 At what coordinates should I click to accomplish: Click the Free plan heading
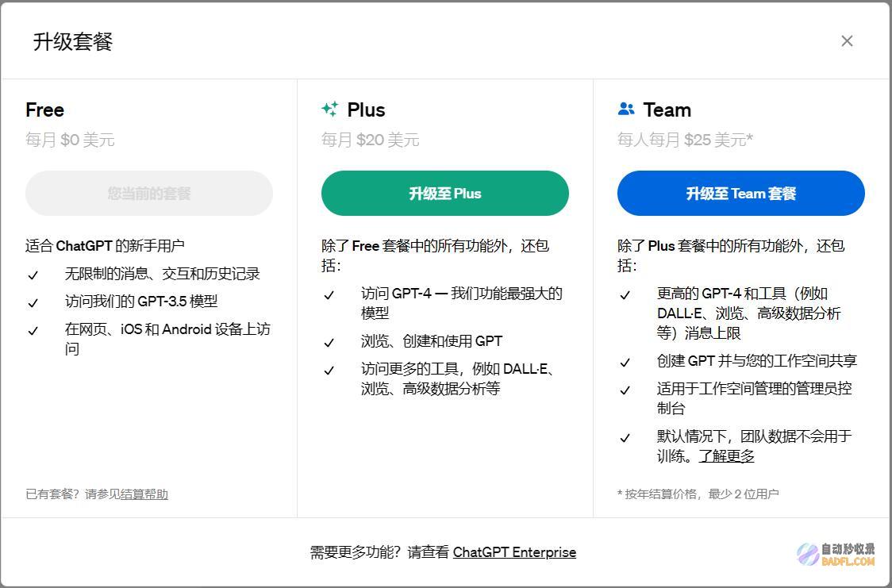[x=45, y=110]
